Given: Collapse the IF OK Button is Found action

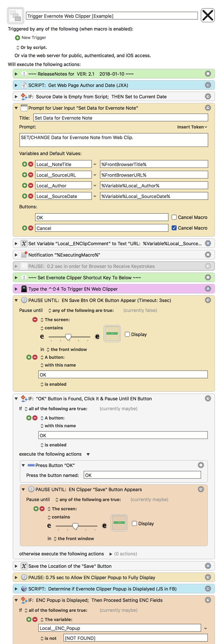Looking at the screenshot, I should pos(16,399).
